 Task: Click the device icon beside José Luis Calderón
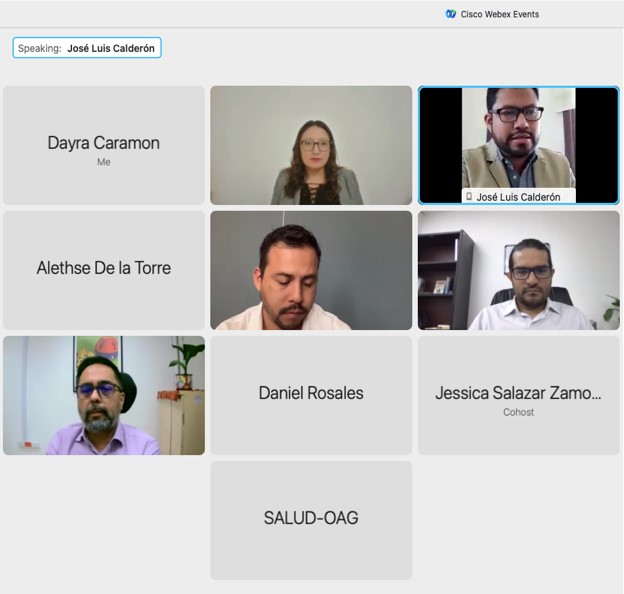[x=469, y=197]
